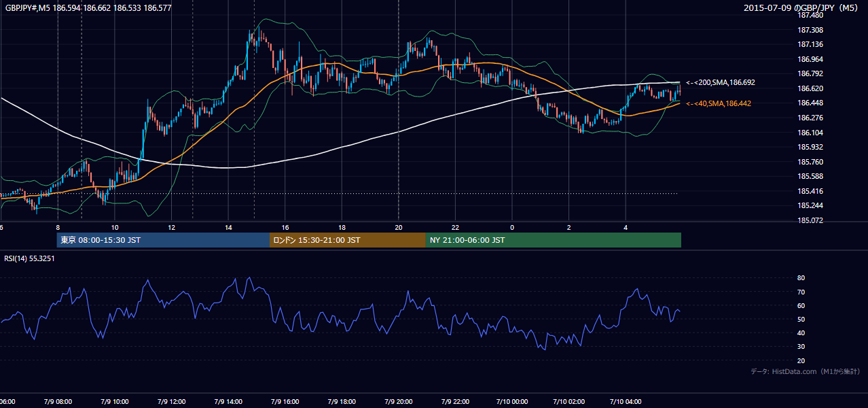Click hour label 20 on price chart axis

[x=399, y=228]
